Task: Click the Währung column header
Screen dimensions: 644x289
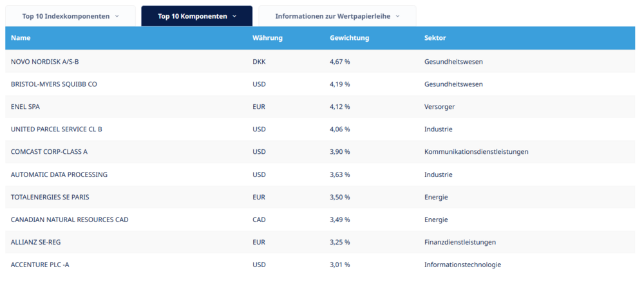Action: pos(267,38)
